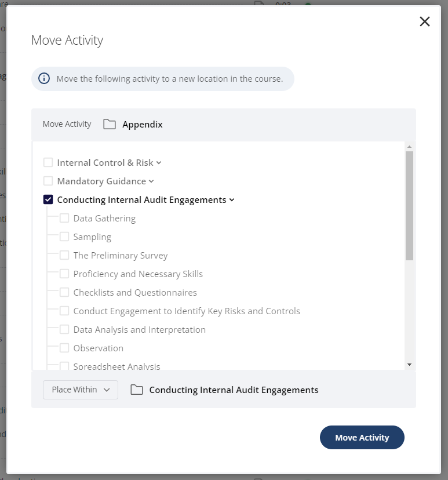Expand Internal Control & Risk chevron
Screen dimensions: 448x480
[159, 163]
